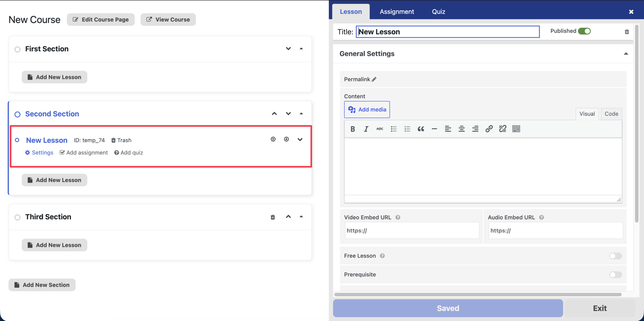Image resolution: width=644 pixels, height=321 pixels.
Task: Focus the Video Embed URL field
Action: click(x=412, y=230)
